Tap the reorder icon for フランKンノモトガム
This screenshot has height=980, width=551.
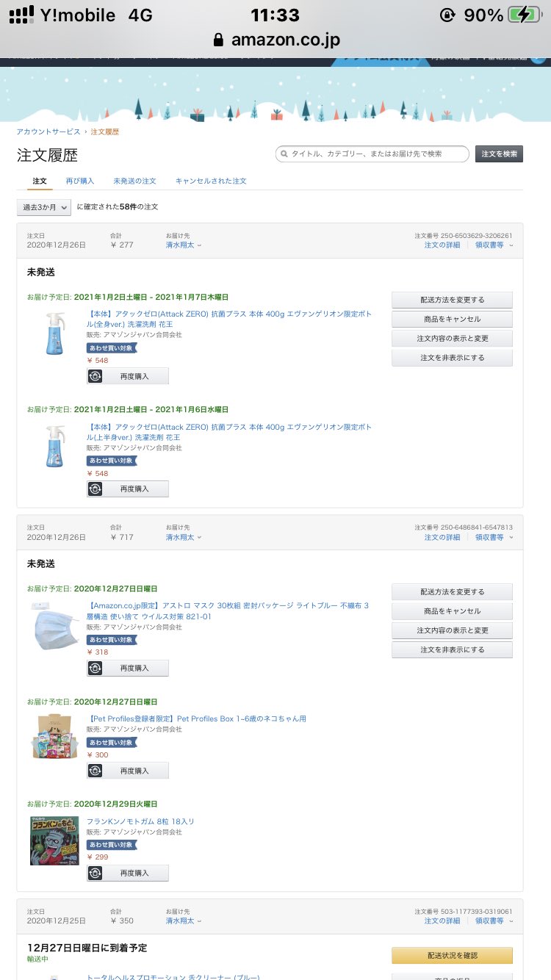coord(96,873)
